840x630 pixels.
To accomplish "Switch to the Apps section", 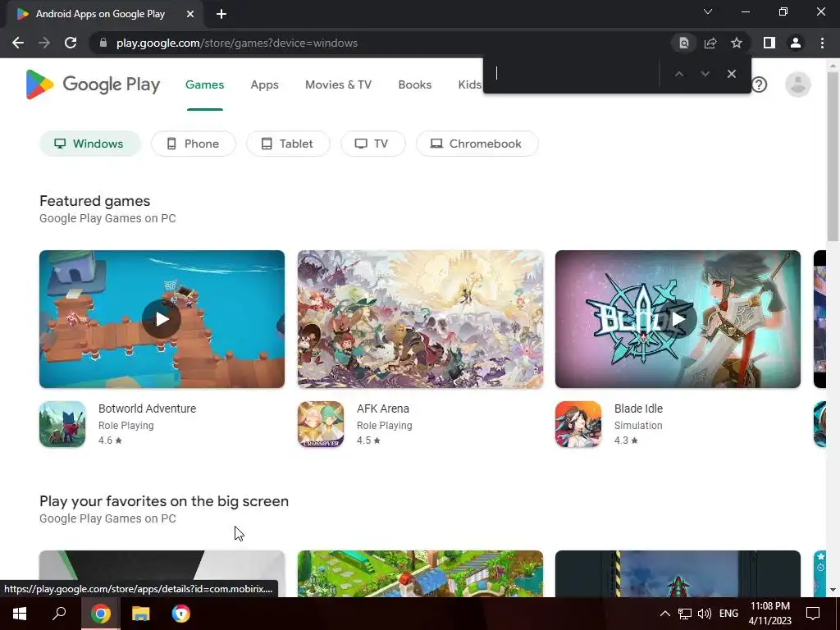I will coord(265,84).
